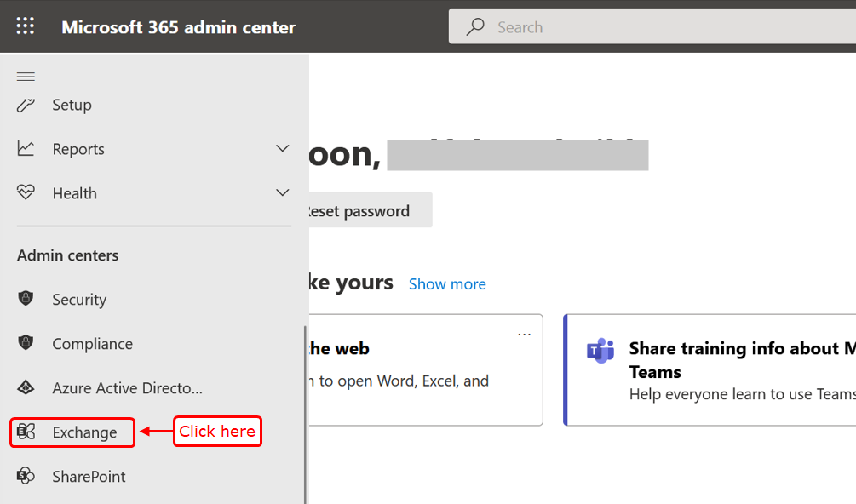Click the Admin centers section heading
This screenshot has width=856, height=504.
point(67,255)
